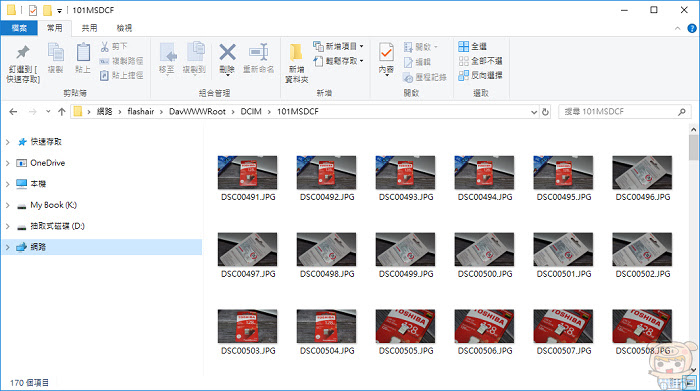Click the Select All icon
Viewport: 700px width, 391px height.
click(x=463, y=46)
